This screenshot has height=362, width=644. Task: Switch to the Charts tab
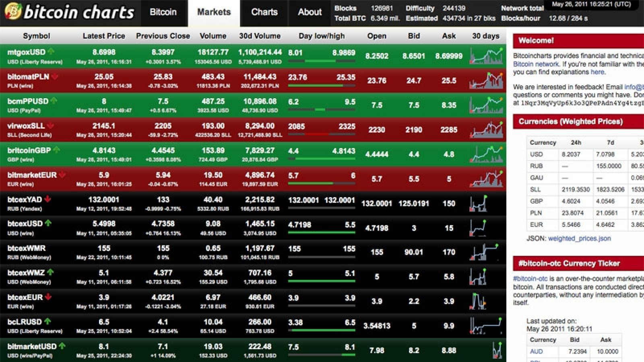point(264,12)
